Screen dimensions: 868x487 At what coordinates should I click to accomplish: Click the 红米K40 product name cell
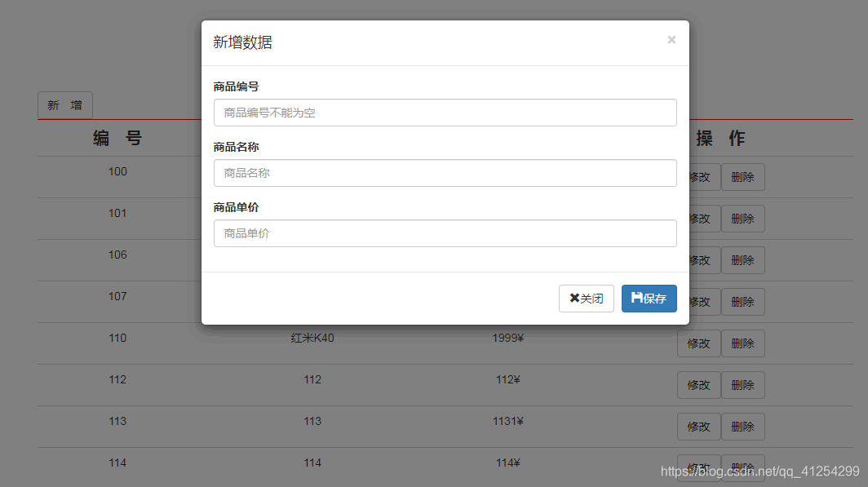pos(312,339)
